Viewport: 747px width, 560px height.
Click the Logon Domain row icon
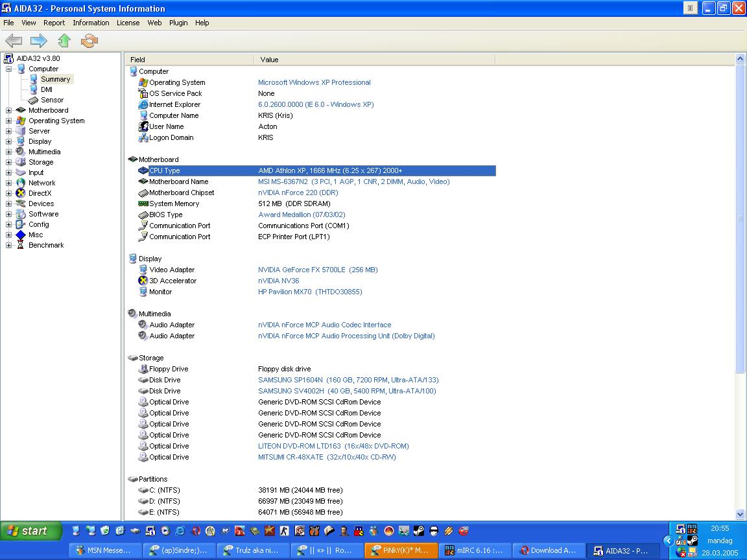tap(143, 137)
